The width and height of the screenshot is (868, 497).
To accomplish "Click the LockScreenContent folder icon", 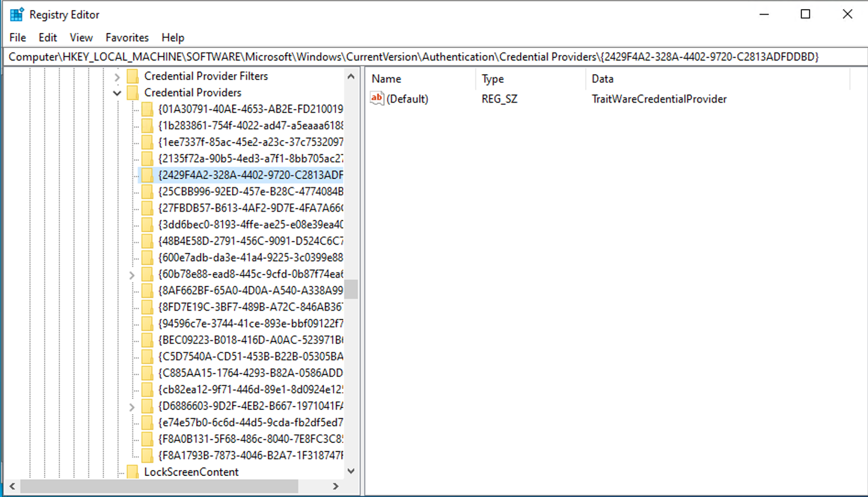I will (133, 472).
